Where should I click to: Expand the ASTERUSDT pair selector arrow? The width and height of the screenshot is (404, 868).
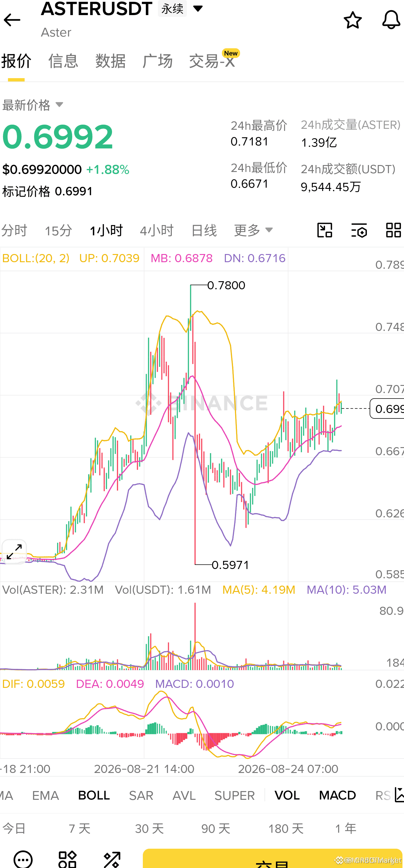click(197, 8)
